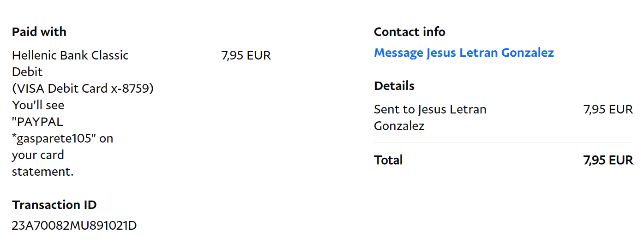The height and width of the screenshot is (244, 644).
Task: Click the You'll see text line
Action: (38, 105)
